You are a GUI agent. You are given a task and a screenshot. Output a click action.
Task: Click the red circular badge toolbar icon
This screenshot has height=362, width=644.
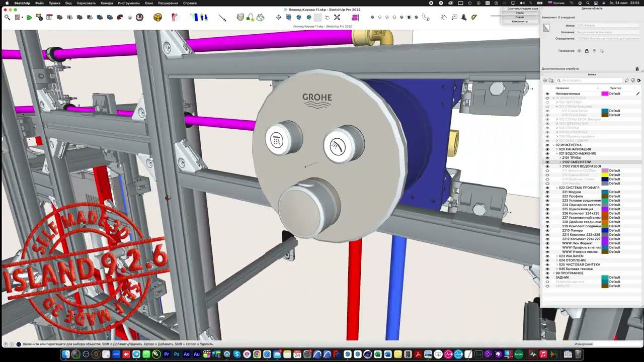[139, 18]
